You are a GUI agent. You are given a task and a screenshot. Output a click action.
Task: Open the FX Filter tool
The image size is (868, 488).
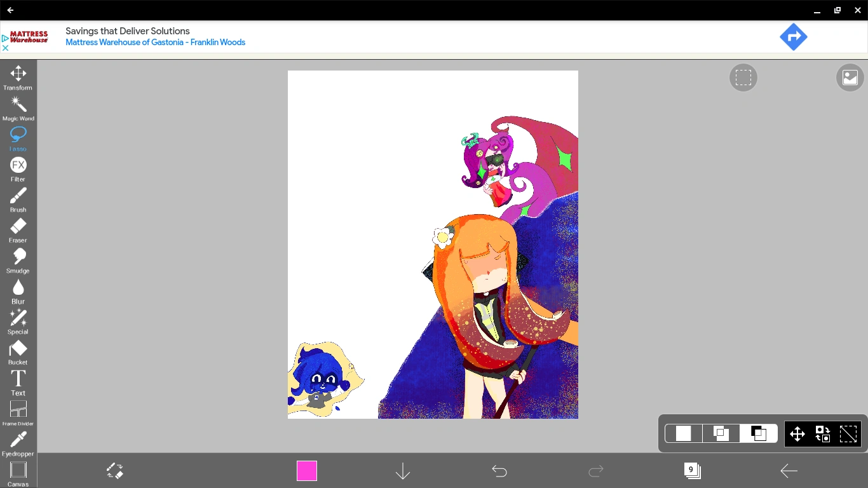pyautogui.click(x=17, y=167)
